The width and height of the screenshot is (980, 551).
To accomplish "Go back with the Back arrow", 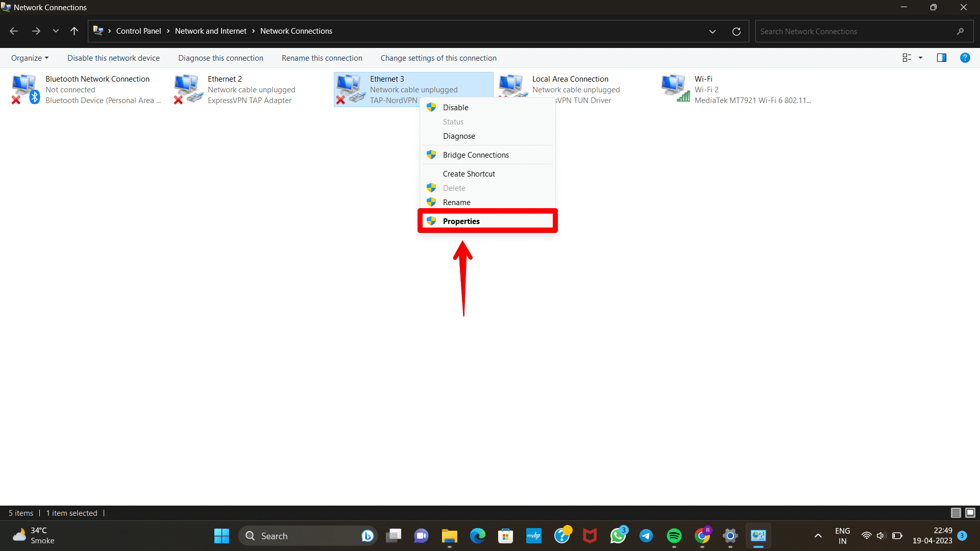I will point(14,31).
